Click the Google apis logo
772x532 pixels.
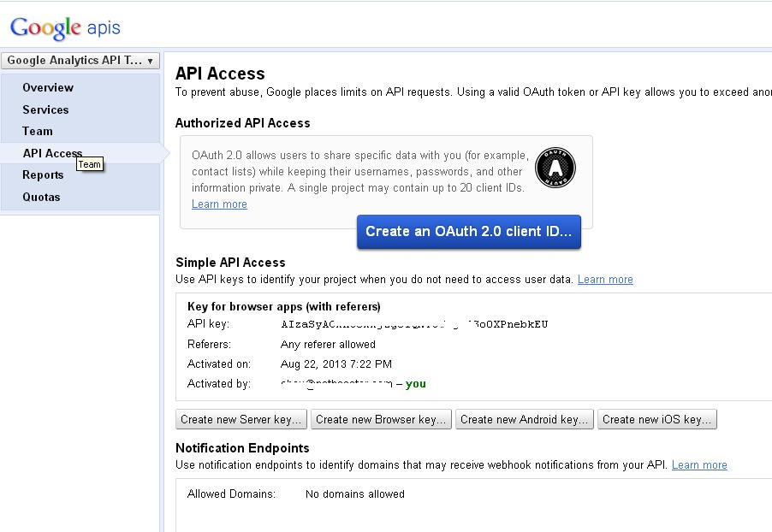coord(65,28)
